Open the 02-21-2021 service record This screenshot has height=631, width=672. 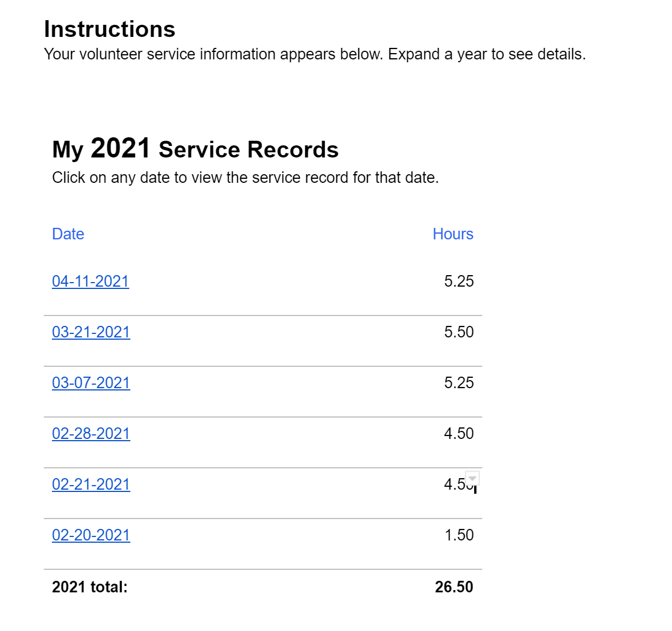91,484
